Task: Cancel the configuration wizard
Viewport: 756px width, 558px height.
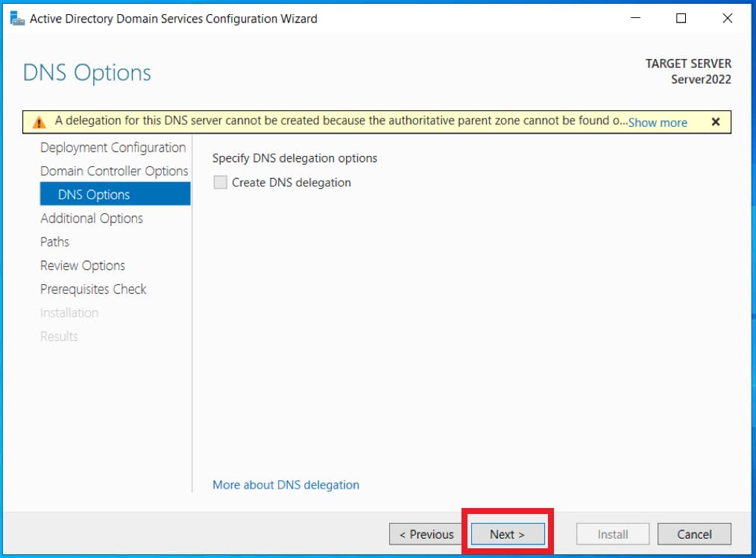Action: tap(694, 534)
